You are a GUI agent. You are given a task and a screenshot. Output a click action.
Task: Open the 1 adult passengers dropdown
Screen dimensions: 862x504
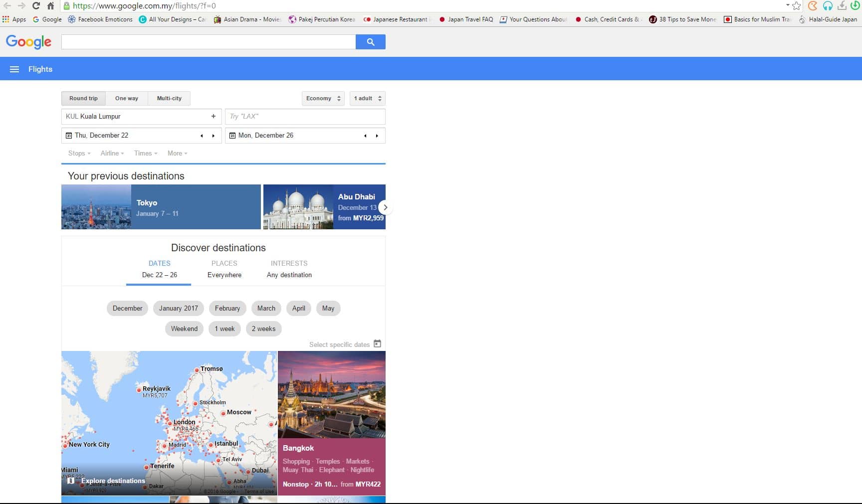click(368, 98)
